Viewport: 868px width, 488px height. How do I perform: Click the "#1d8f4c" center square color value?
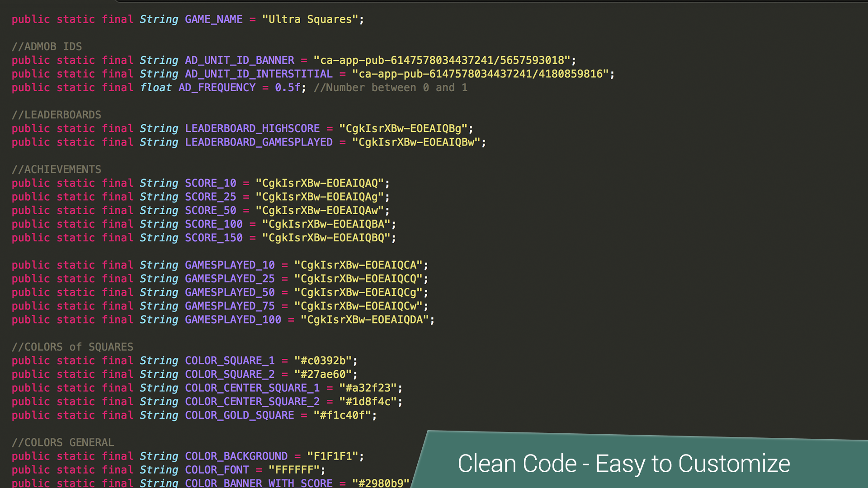tap(368, 402)
